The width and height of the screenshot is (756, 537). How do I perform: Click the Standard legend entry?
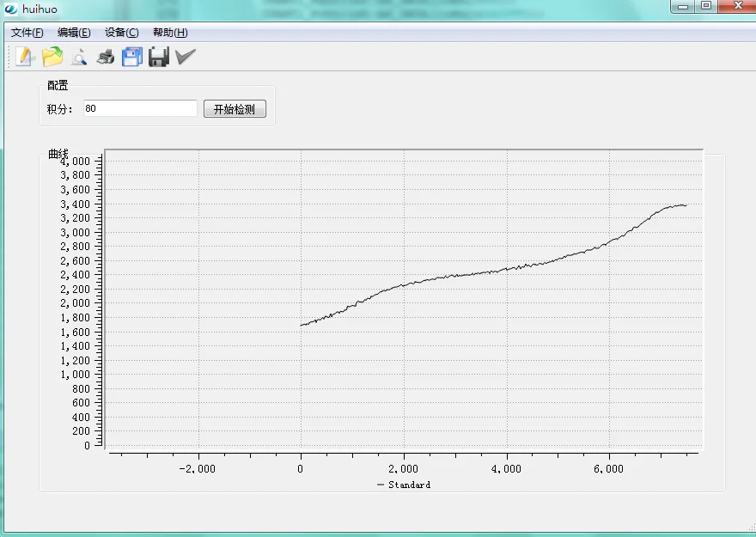tap(404, 485)
